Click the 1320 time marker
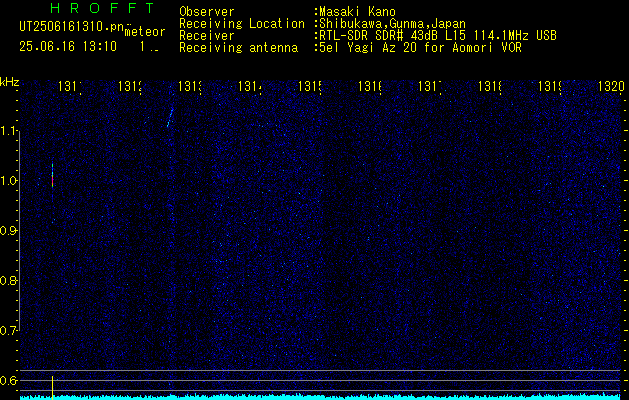629x400 pixels. tap(611, 86)
